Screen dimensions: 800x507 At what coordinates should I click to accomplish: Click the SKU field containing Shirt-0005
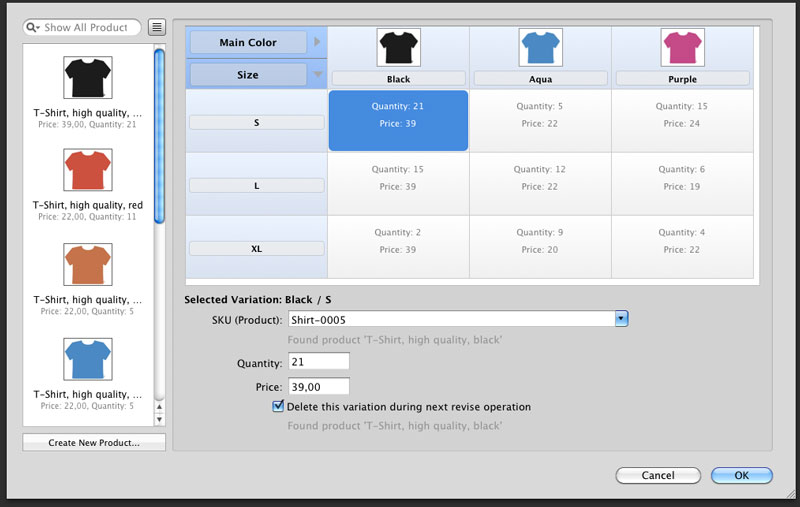pyautogui.click(x=452, y=319)
